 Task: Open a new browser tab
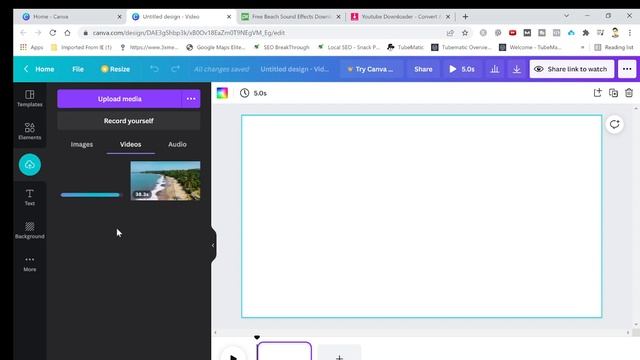click(x=465, y=17)
